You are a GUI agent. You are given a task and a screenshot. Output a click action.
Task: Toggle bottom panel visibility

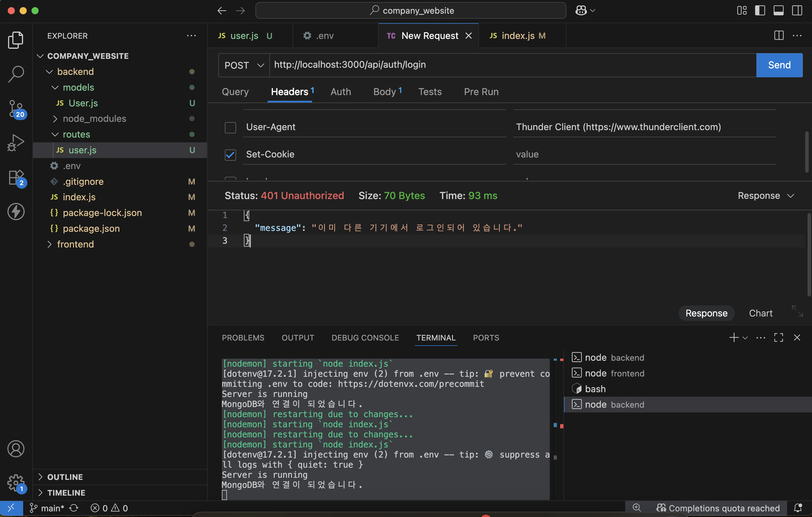point(778,11)
